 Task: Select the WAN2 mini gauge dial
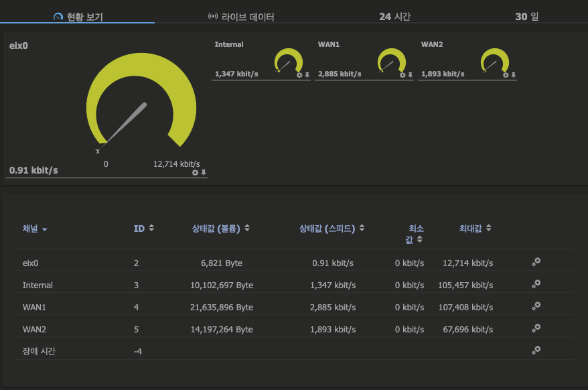[x=495, y=60]
